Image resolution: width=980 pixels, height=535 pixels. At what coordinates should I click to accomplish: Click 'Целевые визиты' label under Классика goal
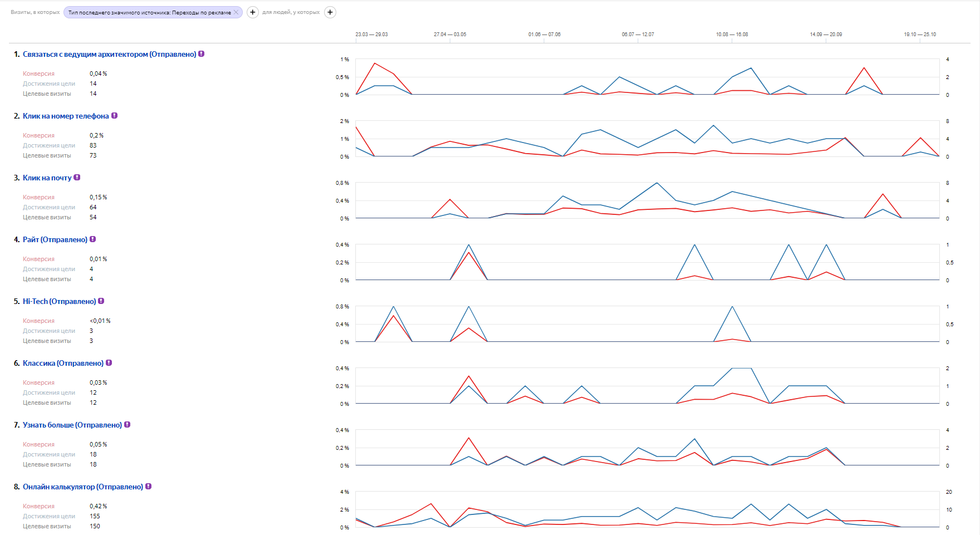pos(47,403)
